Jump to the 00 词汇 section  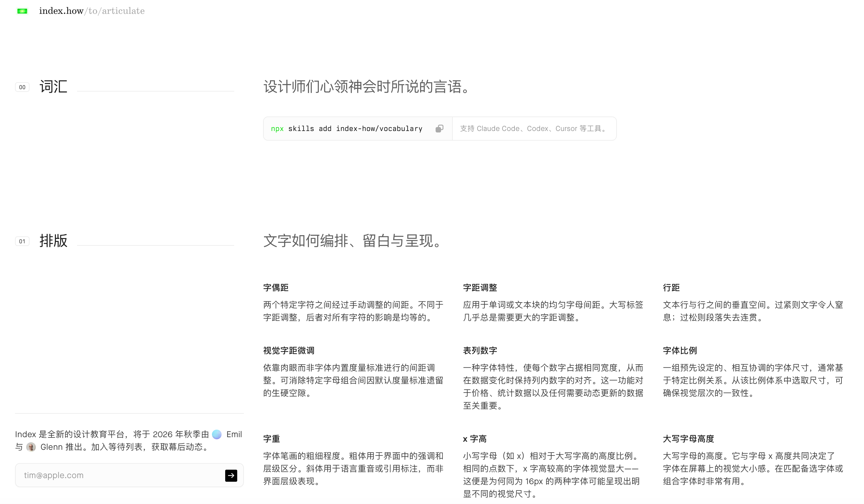coord(53,87)
